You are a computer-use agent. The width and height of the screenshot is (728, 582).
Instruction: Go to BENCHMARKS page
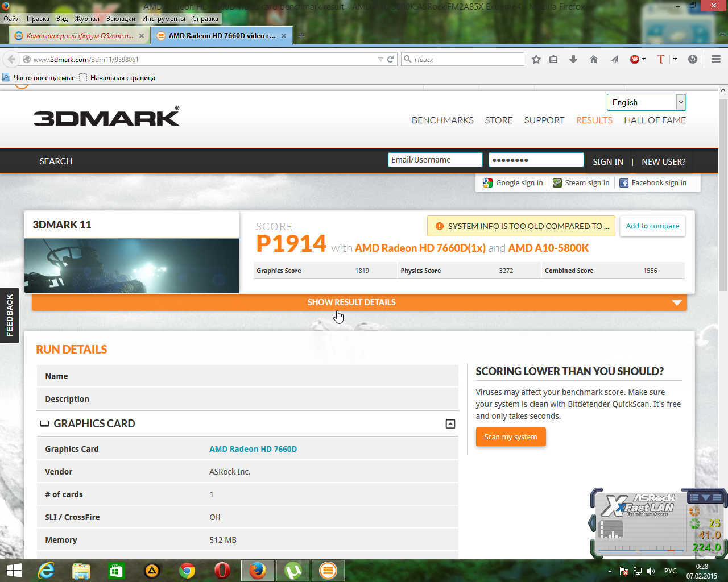pos(442,120)
